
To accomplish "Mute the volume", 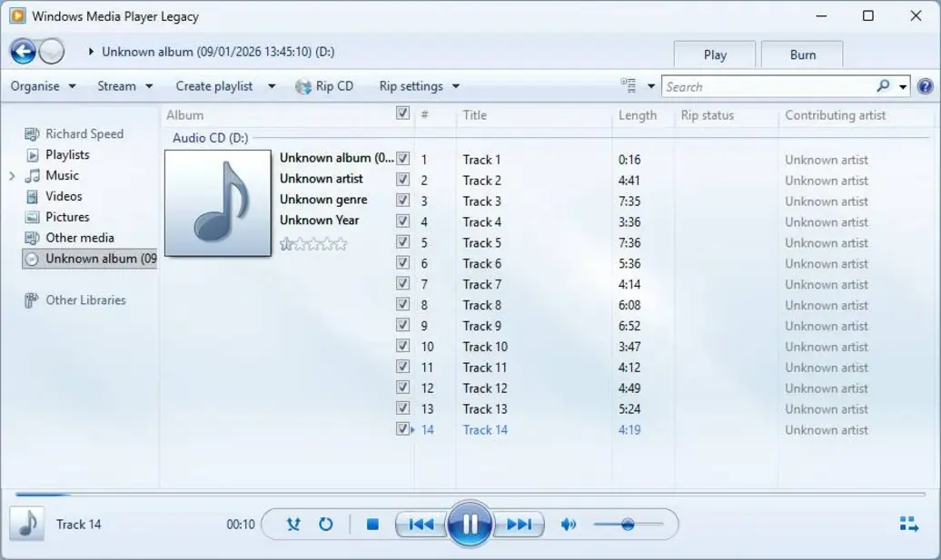I will (568, 524).
